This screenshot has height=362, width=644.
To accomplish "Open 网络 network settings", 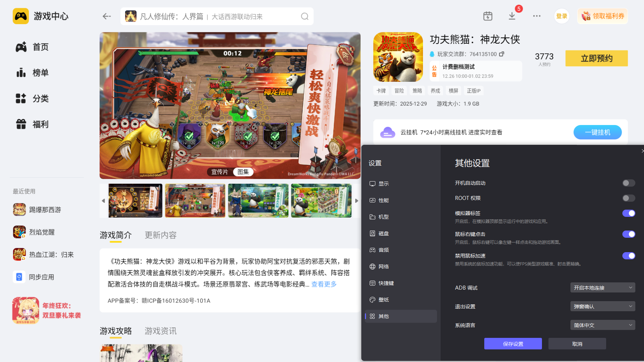I will (401, 267).
